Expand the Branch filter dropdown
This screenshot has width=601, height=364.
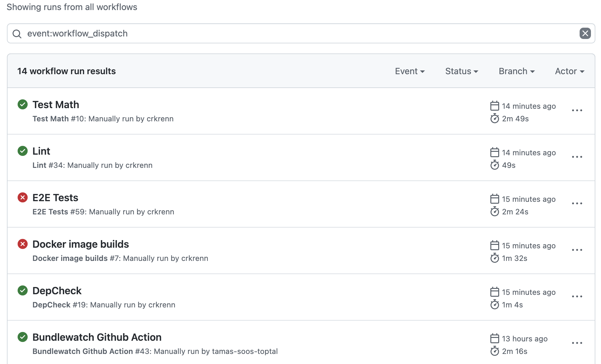click(517, 71)
